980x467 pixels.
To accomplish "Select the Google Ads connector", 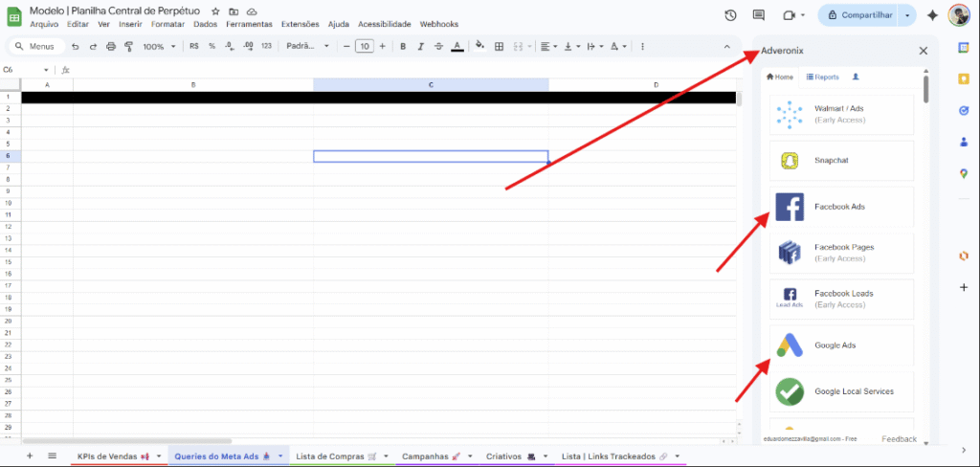I will (840, 345).
